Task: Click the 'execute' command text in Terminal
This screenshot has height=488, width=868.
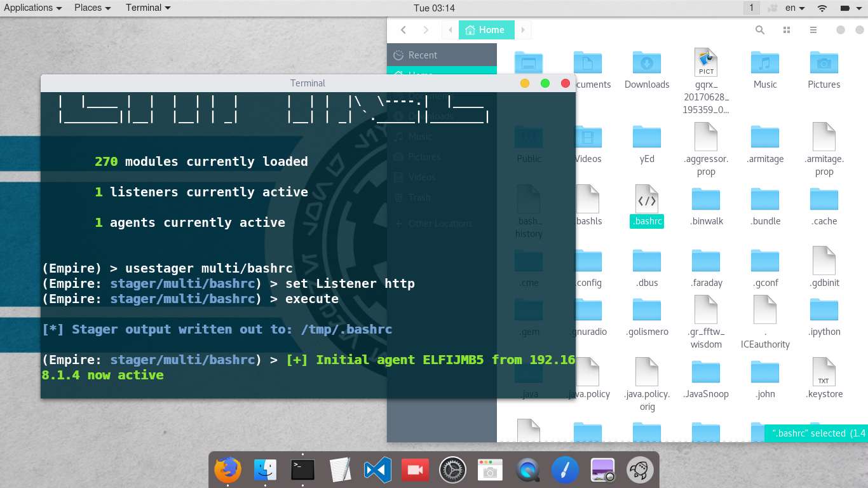Action: [x=312, y=299]
